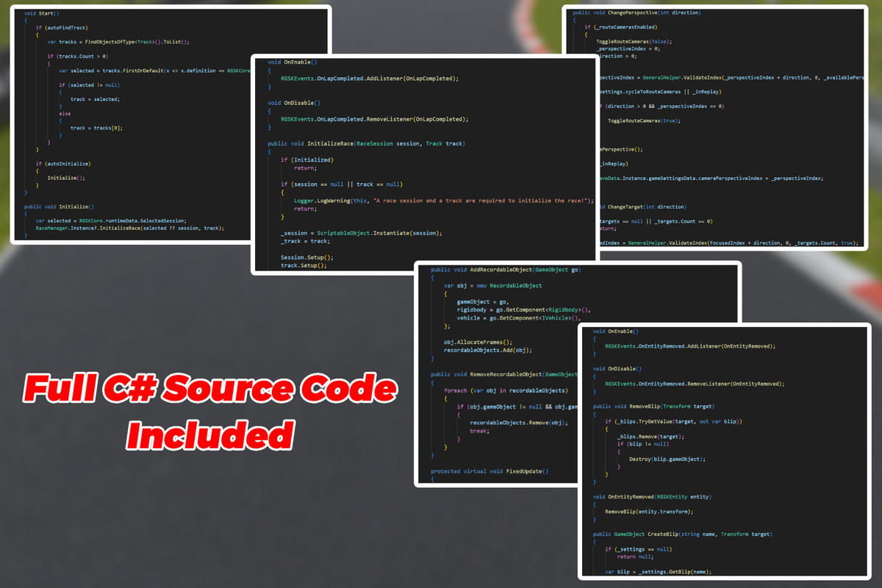Select the 'if (session == null || track == null)' line

coord(342,184)
